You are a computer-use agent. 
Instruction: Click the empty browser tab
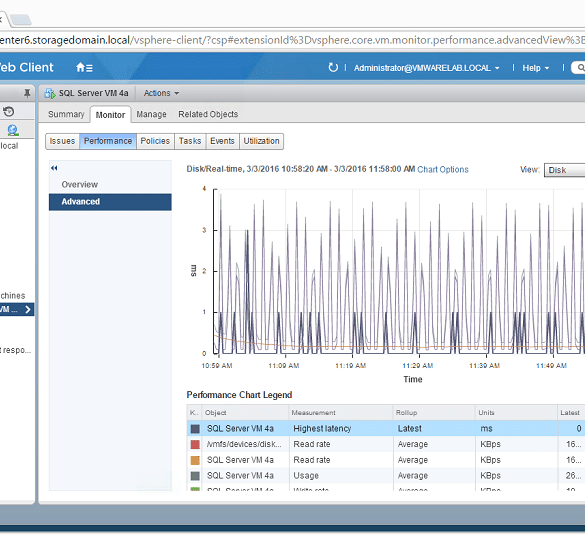(20, 19)
